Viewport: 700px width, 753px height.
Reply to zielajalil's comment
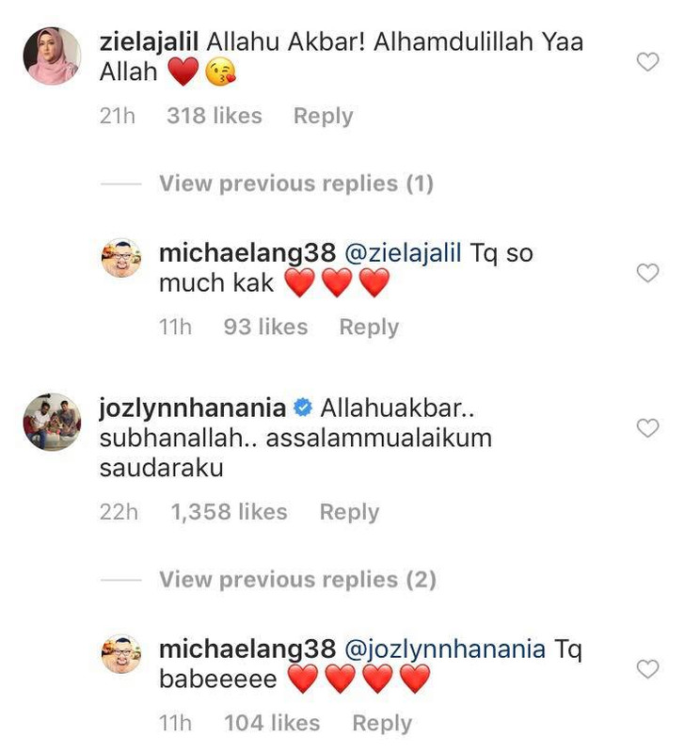pyautogui.click(x=323, y=116)
